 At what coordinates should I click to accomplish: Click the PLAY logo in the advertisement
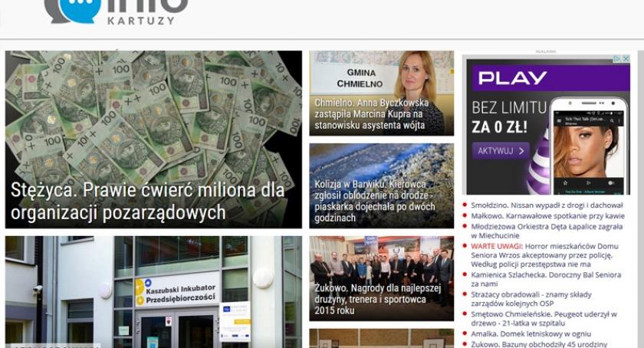[x=513, y=77]
